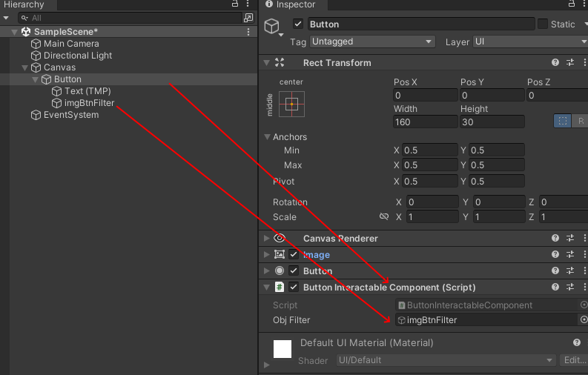588x375 pixels.
Task: Disable Button Interactable Component script checkbox
Action: point(294,287)
